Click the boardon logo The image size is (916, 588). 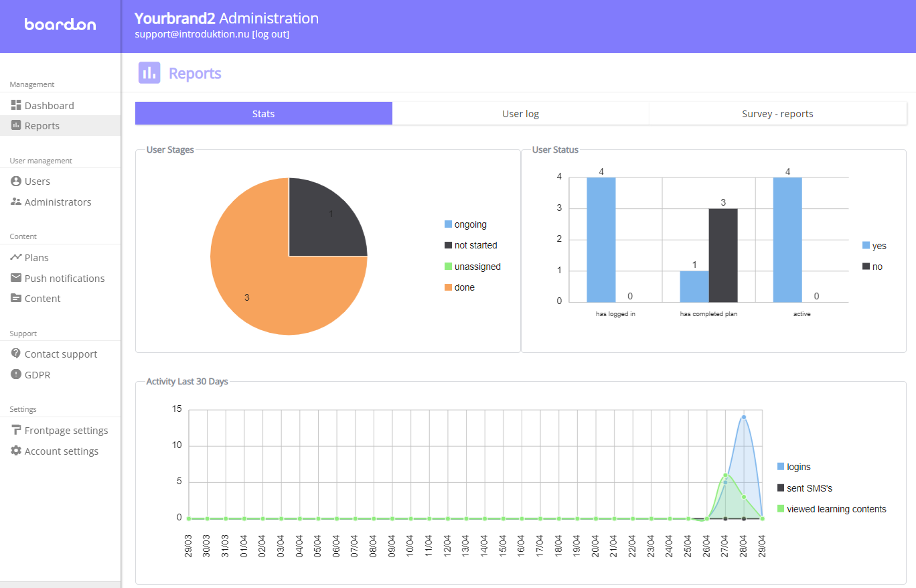[x=60, y=25]
